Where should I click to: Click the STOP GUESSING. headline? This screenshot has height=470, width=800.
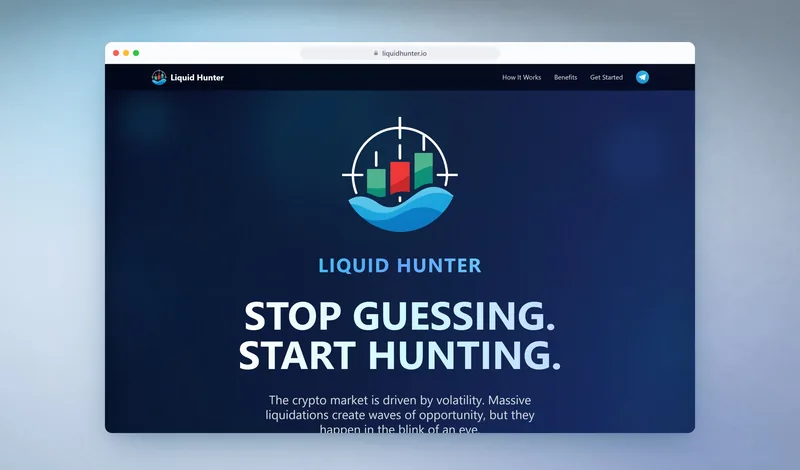400,316
